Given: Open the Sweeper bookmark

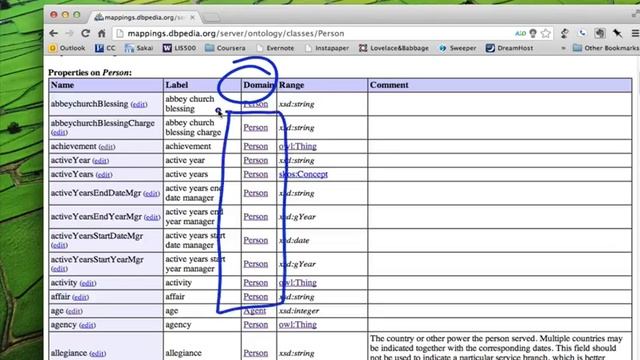Looking at the screenshot, I should [458, 48].
